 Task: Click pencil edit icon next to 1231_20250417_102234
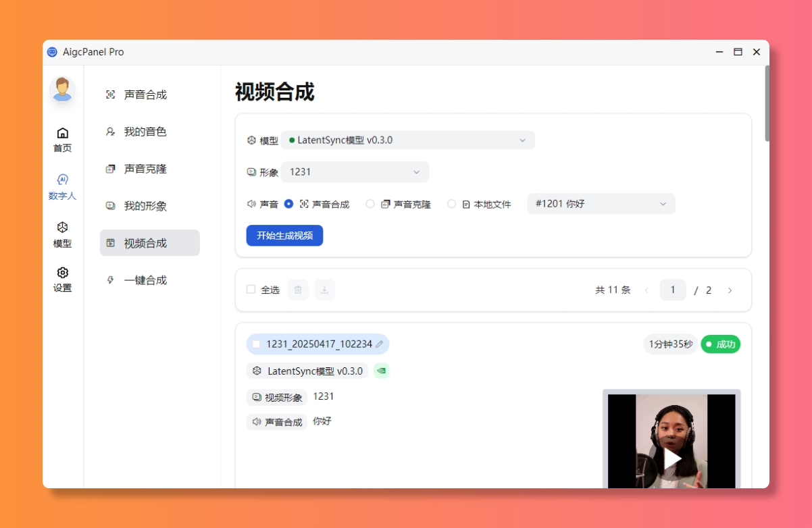(x=380, y=344)
